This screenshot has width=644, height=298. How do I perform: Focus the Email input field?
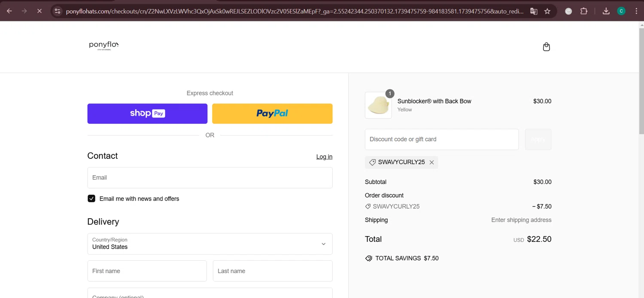pos(210,177)
